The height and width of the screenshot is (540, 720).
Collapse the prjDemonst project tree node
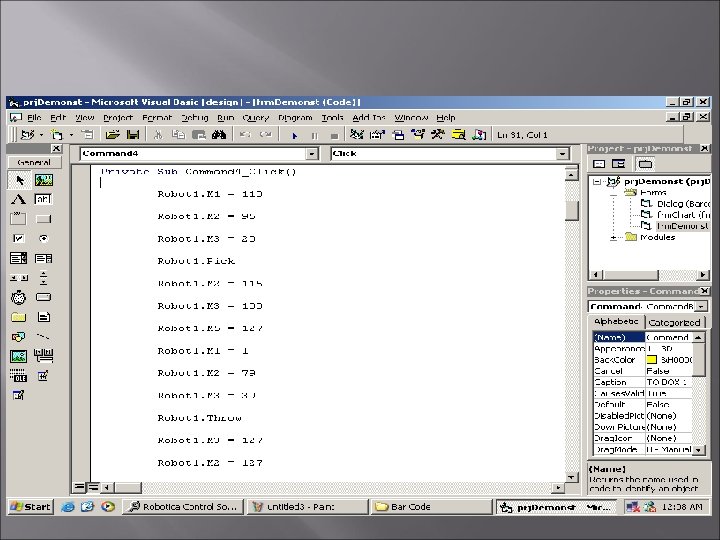[596, 181]
